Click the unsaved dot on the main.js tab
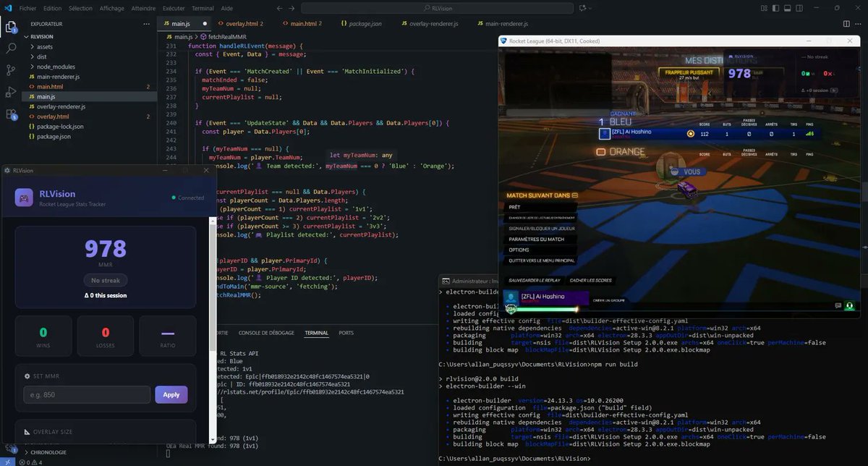The width and height of the screenshot is (868, 466). pyautogui.click(x=206, y=24)
